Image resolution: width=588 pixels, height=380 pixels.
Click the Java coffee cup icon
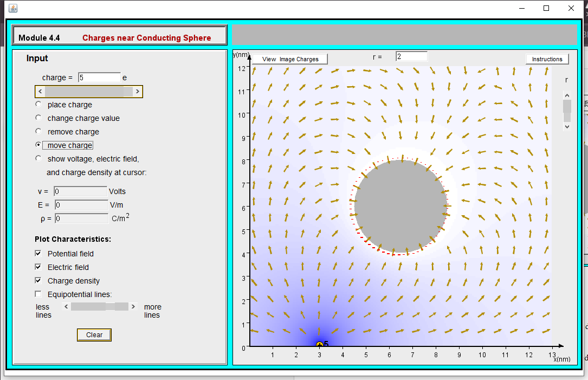pyautogui.click(x=13, y=8)
